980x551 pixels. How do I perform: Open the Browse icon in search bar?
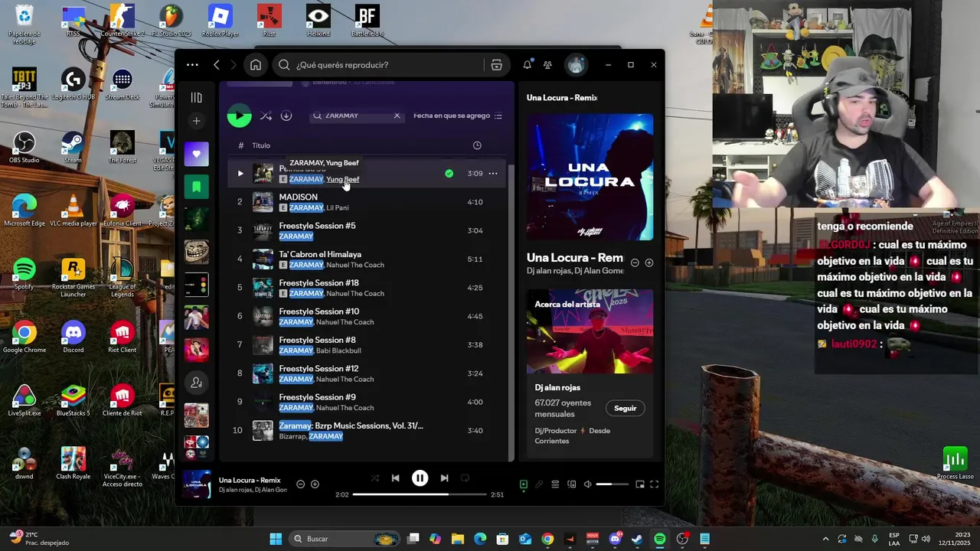pyautogui.click(x=496, y=65)
